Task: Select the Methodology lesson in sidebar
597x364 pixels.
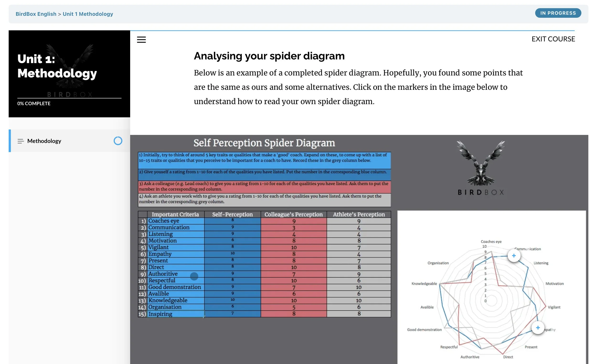Action: coord(44,141)
